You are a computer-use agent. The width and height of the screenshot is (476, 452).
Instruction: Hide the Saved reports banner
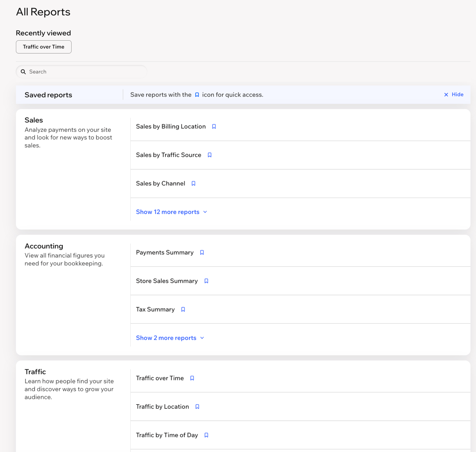pos(453,95)
